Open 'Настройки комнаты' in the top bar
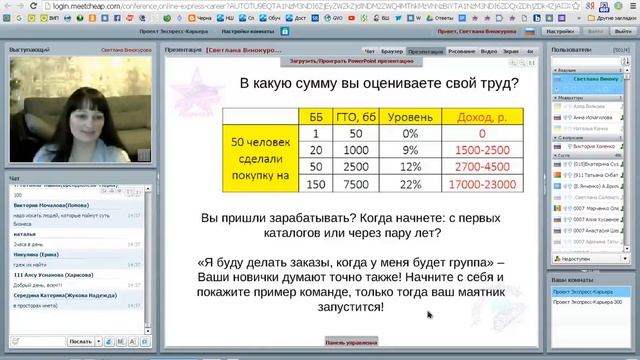 [248, 31]
